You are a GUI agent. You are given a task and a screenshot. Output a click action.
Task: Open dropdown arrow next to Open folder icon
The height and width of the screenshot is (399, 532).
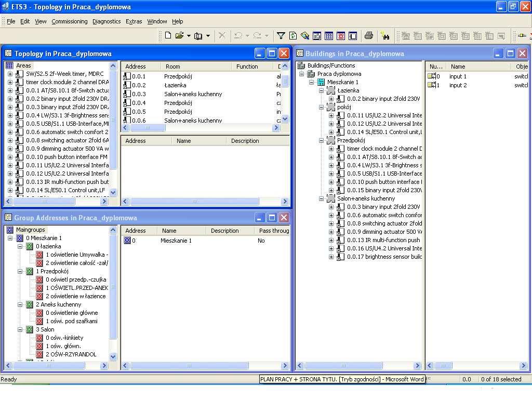point(189,36)
